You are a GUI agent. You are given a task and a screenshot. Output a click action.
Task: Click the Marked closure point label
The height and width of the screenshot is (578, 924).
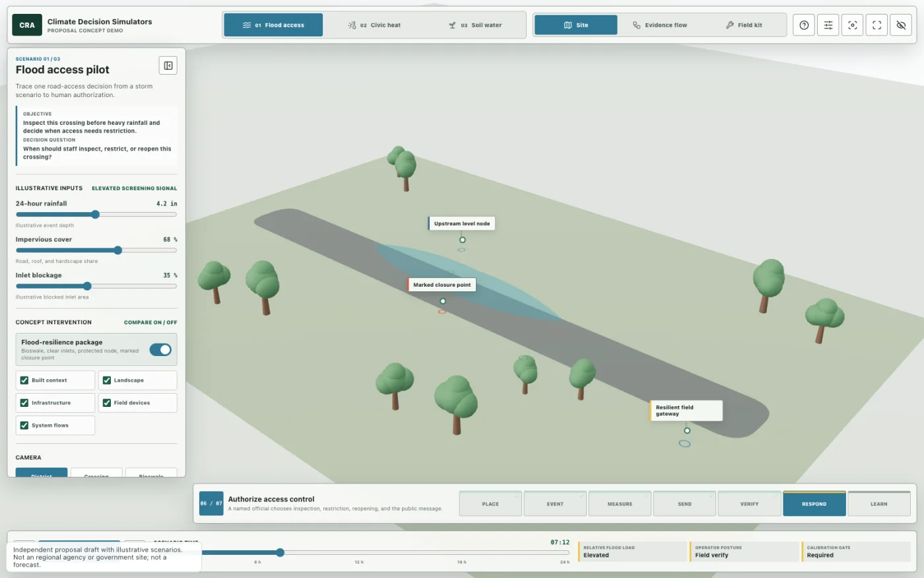pos(442,285)
